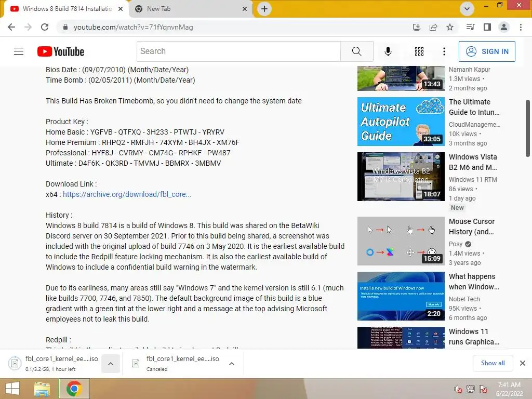Image resolution: width=532 pixels, height=399 pixels.
Task: Open the YouTube hamburger guide menu
Action: (19, 51)
